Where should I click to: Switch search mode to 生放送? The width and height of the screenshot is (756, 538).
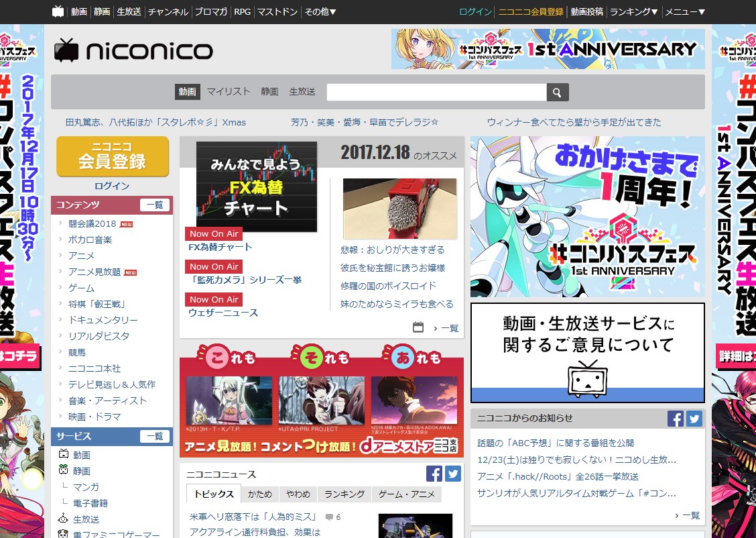pos(302,92)
